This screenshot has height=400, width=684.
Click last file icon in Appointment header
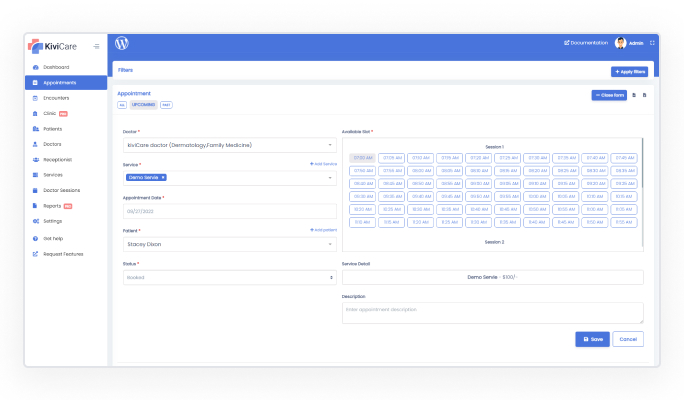(x=644, y=95)
